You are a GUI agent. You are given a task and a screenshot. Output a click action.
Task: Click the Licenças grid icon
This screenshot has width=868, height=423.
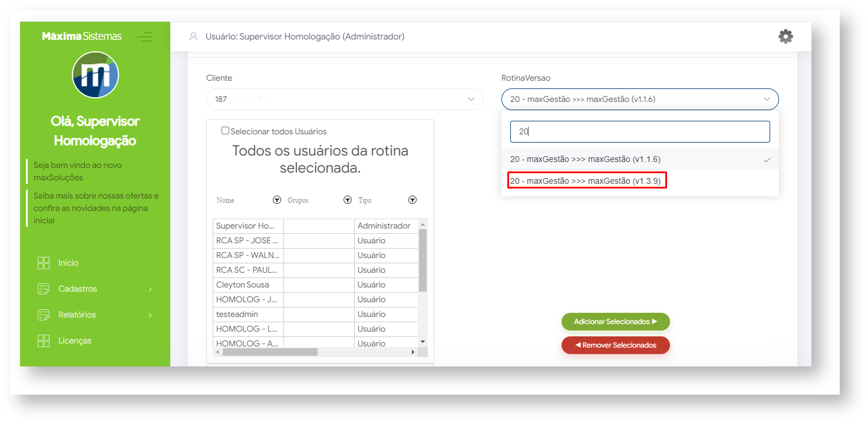point(44,341)
